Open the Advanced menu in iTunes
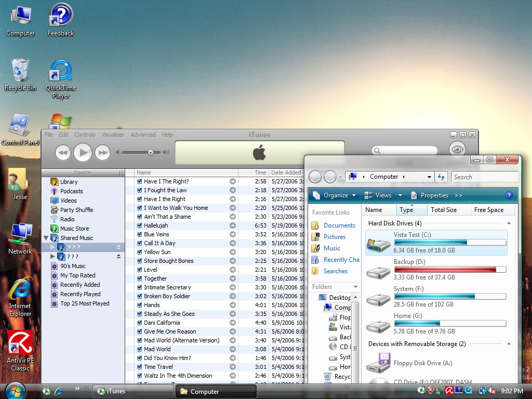This screenshot has height=399, width=532. point(143,135)
